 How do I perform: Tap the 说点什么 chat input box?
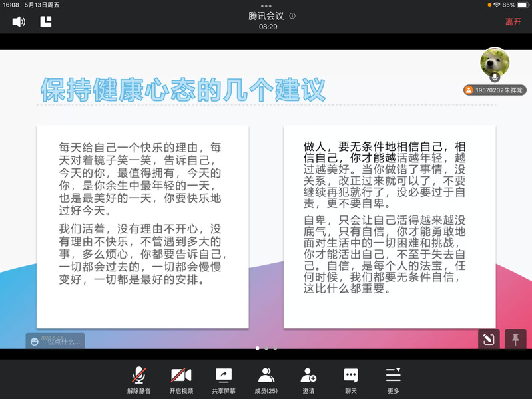pyautogui.click(x=55, y=341)
